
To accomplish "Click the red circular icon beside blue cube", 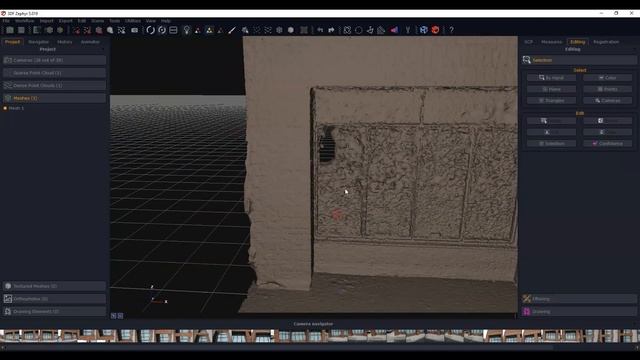I will [x=436, y=30].
